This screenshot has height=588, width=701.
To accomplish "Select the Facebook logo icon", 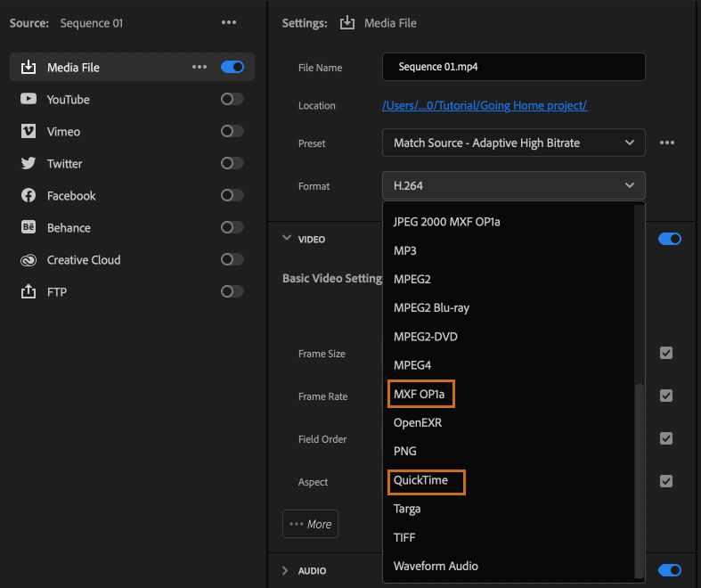I will click(29, 195).
